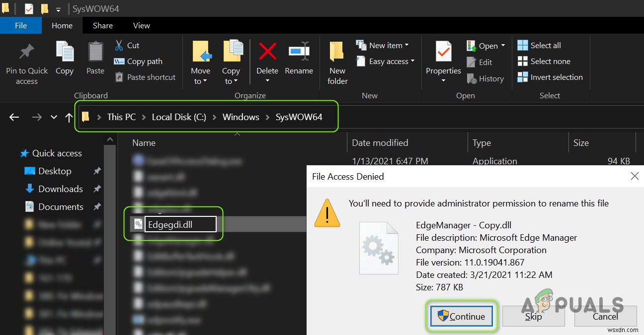Click Skip in File Access Denied dialog
The width and height of the screenshot is (644, 335).
click(534, 317)
